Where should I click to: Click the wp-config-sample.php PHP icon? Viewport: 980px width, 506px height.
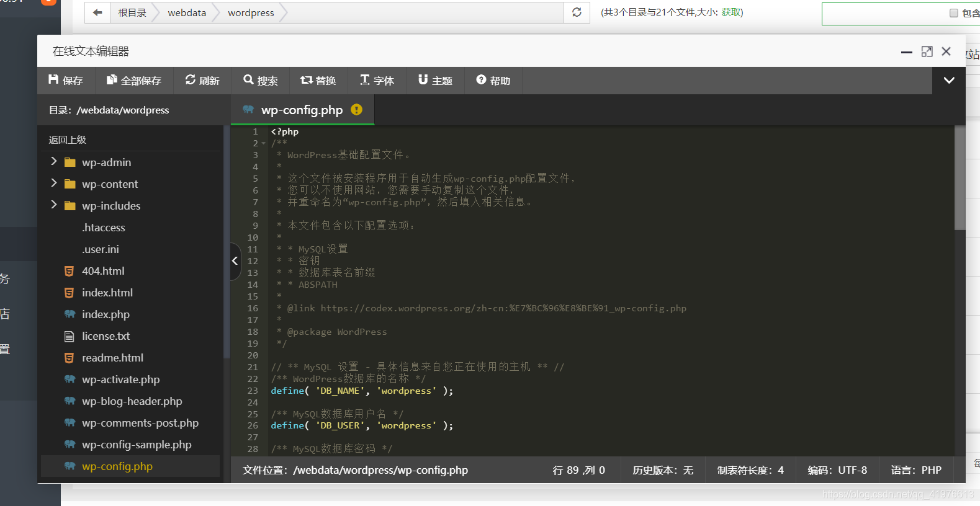point(70,445)
